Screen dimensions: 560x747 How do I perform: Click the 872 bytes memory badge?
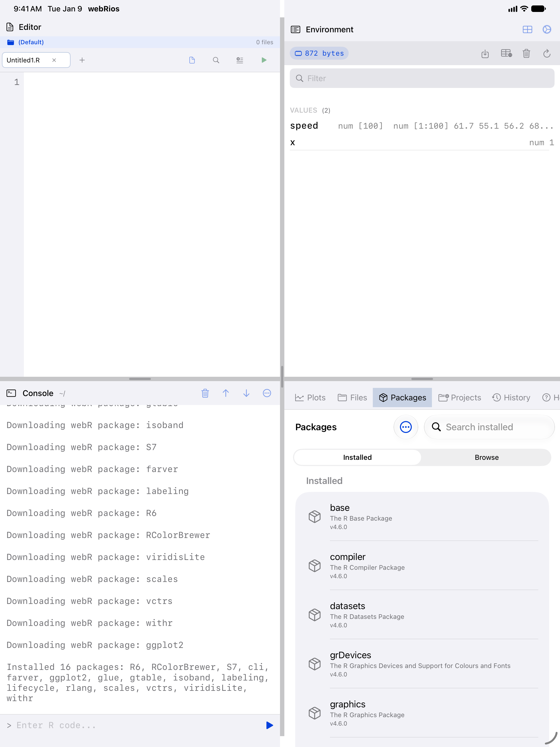(x=319, y=53)
